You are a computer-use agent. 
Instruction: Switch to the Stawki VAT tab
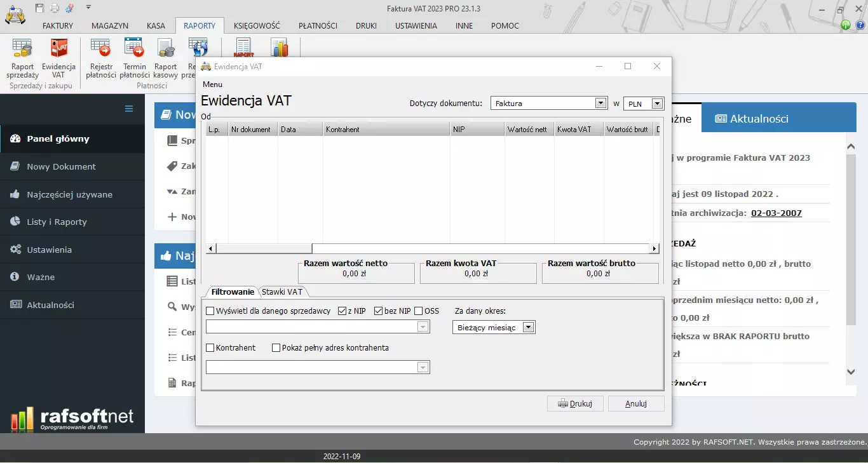tap(283, 292)
